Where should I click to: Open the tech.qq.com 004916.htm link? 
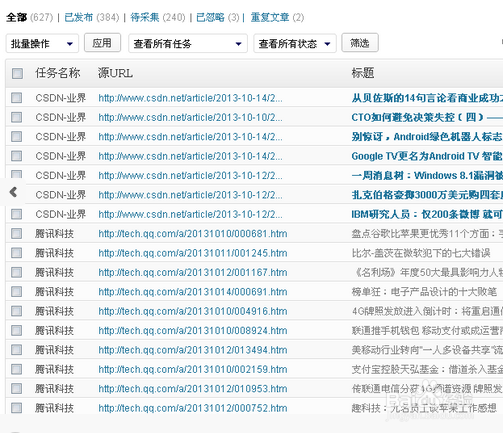click(x=193, y=311)
